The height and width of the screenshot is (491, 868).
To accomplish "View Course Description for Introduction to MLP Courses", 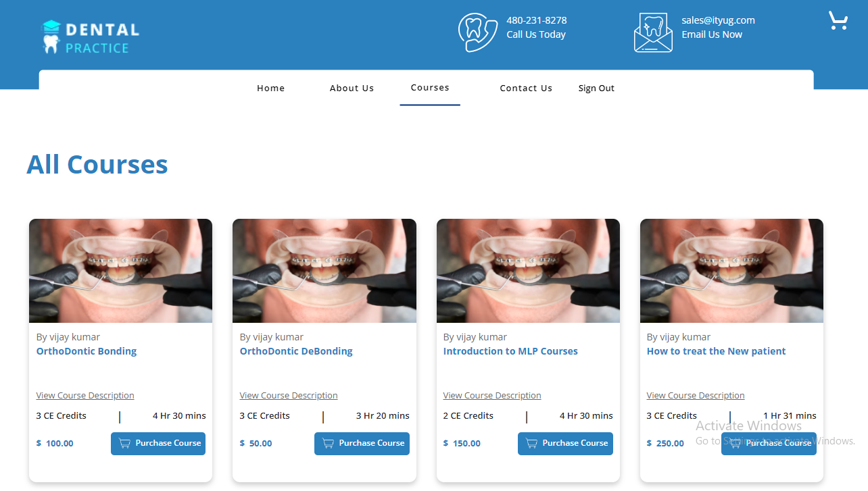I will [x=492, y=396].
